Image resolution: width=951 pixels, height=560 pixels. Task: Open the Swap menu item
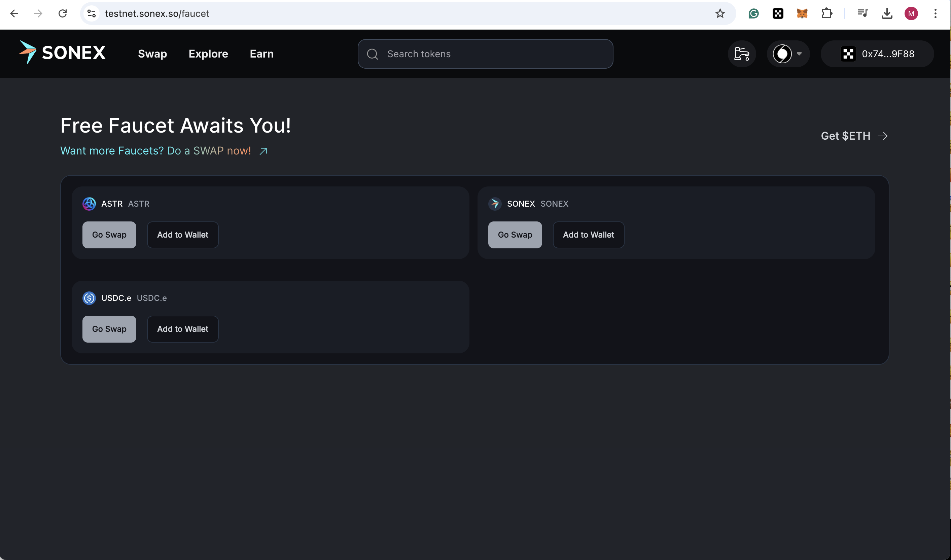point(152,54)
